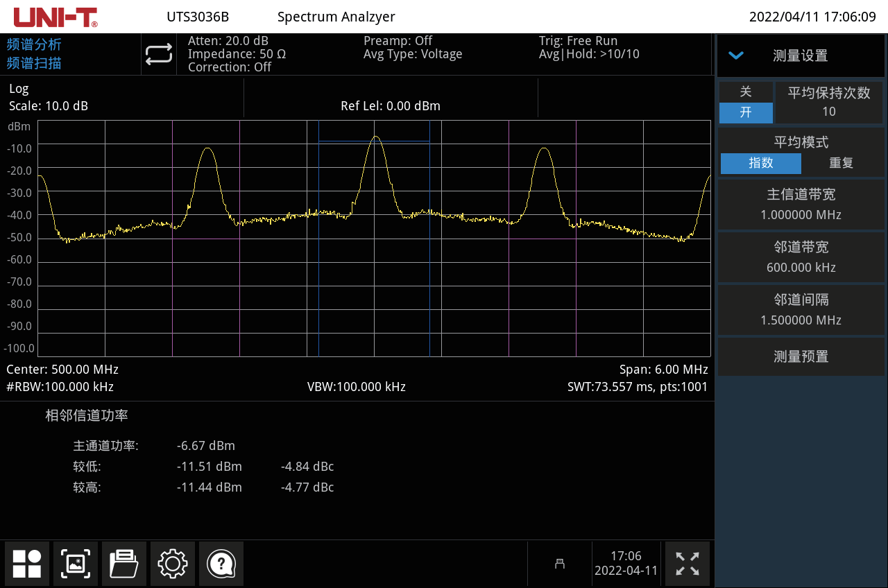Click the 测量预置 button
This screenshot has width=888, height=588.
(801, 357)
